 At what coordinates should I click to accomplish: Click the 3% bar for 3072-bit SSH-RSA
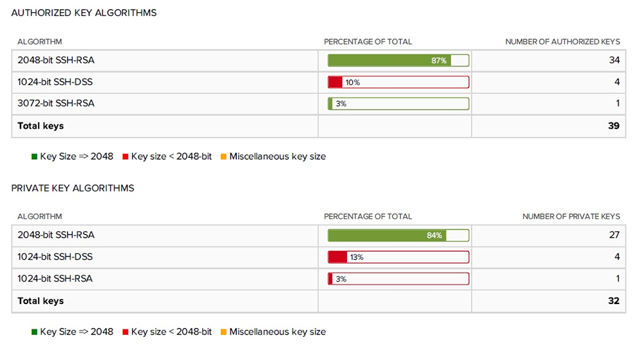(399, 104)
